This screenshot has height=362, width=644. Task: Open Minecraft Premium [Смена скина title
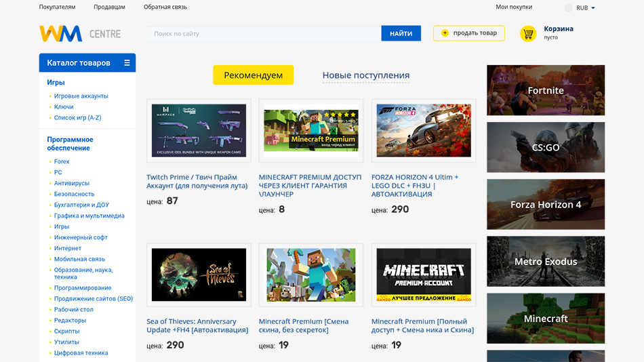click(304, 325)
